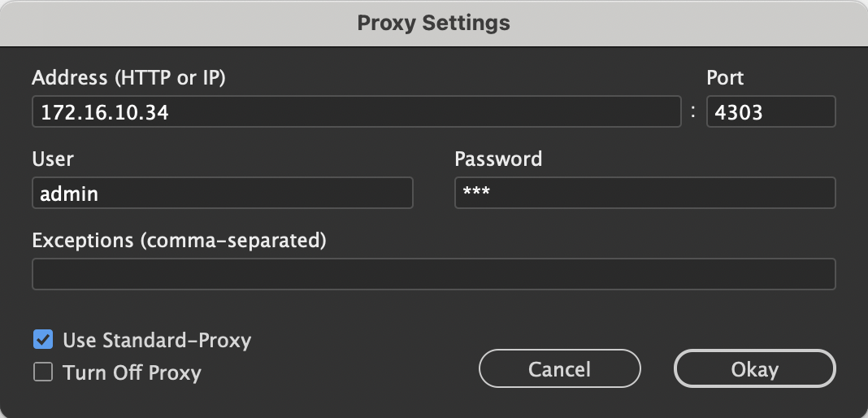Click the Proxy Settings title bar
Screen dimensions: 868x418
(434, 23)
